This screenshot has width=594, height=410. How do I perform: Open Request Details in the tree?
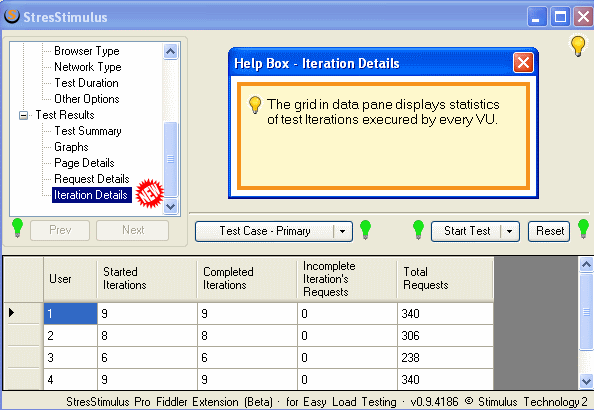[x=92, y=179]
